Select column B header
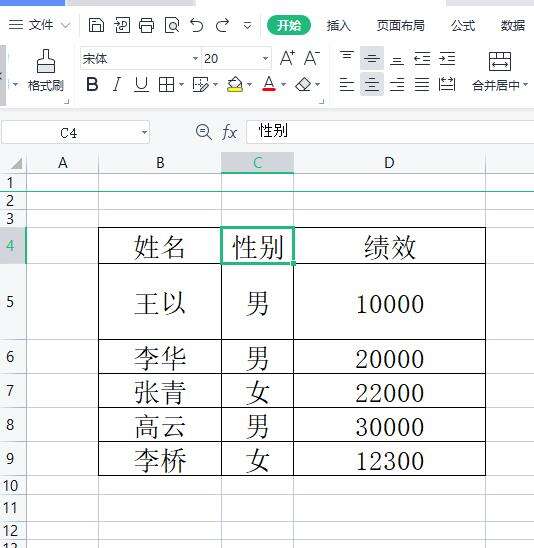Screen dimensions: 534x548 (160, 163)
